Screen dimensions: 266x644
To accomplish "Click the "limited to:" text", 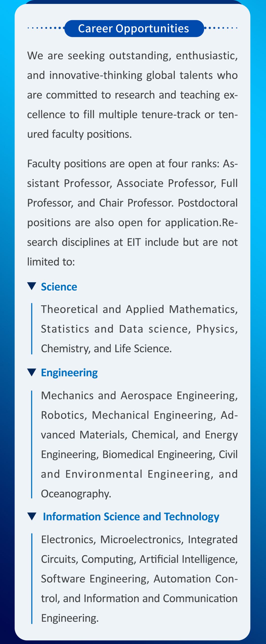I will [51, 262].
